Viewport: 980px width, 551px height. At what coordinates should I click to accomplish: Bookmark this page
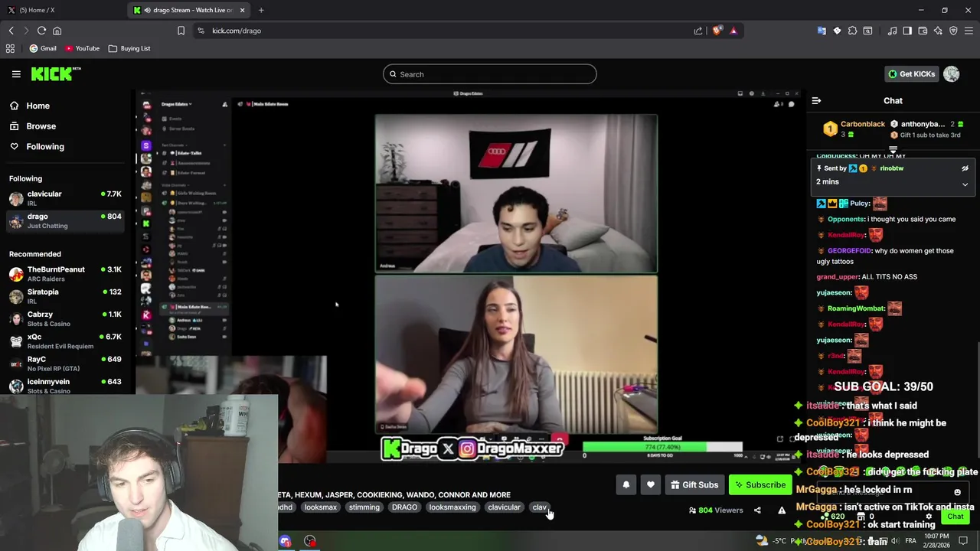[181, 31]
